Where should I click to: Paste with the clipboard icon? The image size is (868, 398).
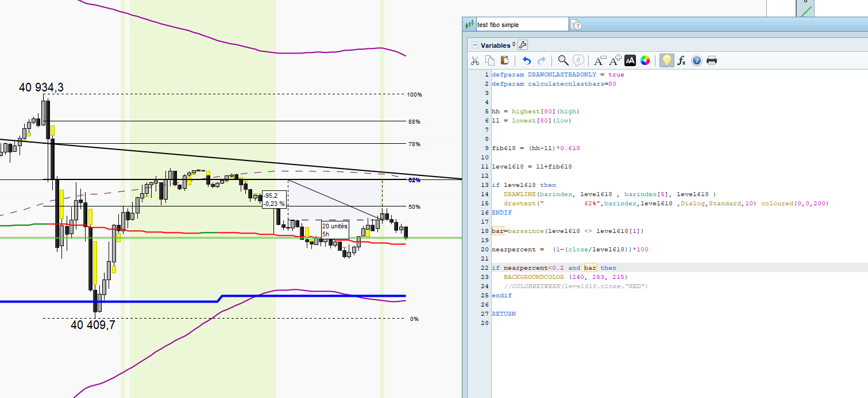pos(505,60)
